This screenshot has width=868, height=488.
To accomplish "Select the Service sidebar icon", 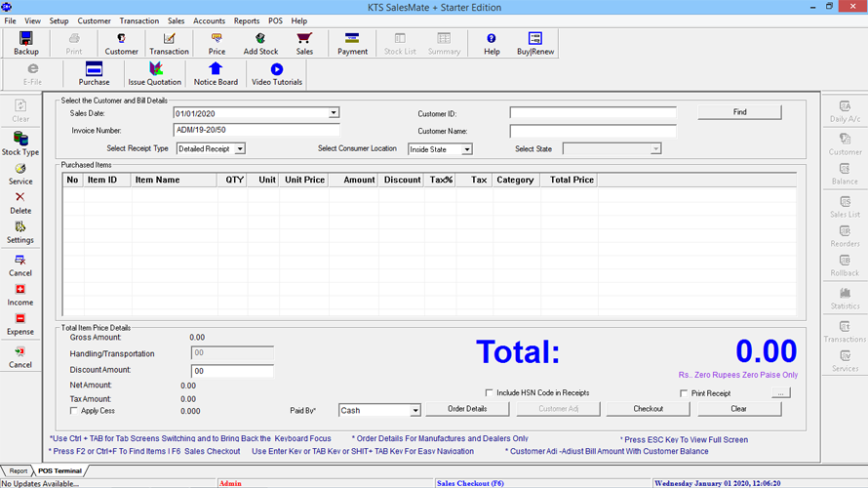I will (x=20, y=174).
